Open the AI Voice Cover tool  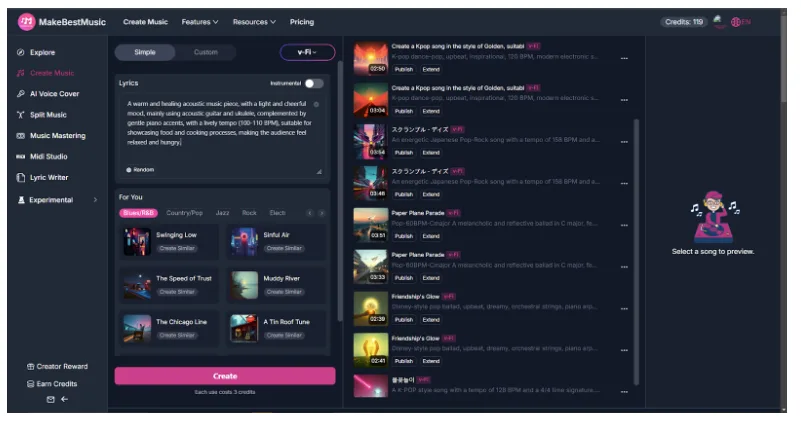pyautogui.click(x=54, y=94)
